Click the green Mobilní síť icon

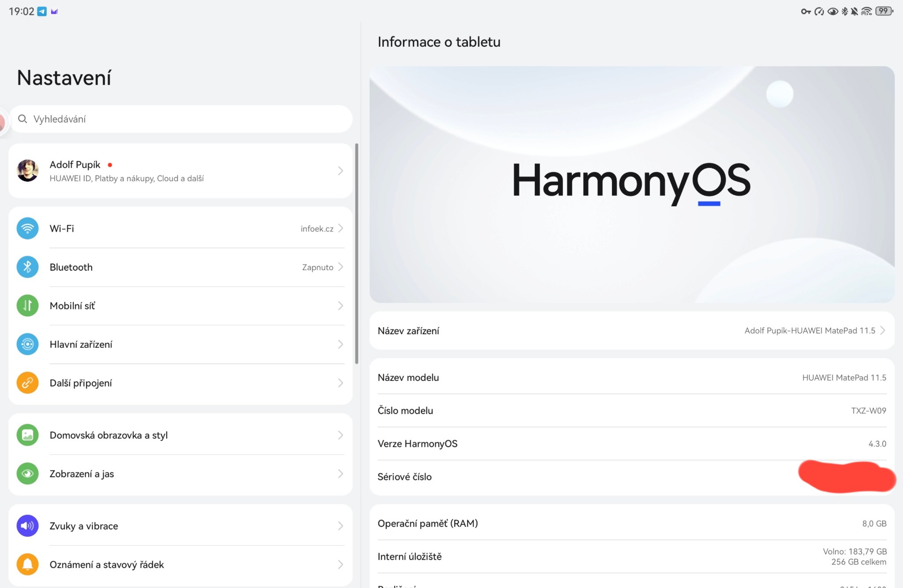point(27,305)
